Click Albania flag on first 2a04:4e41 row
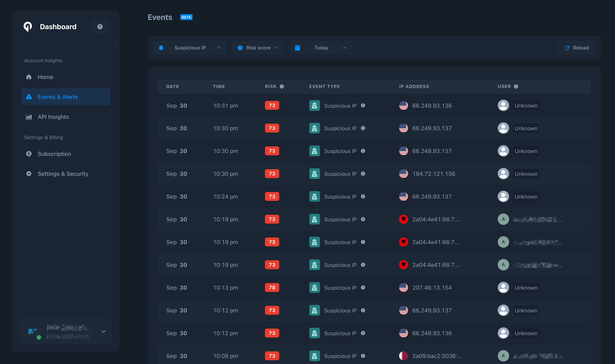Viewport: 615px width, 364px height. [x=404, y=219]
